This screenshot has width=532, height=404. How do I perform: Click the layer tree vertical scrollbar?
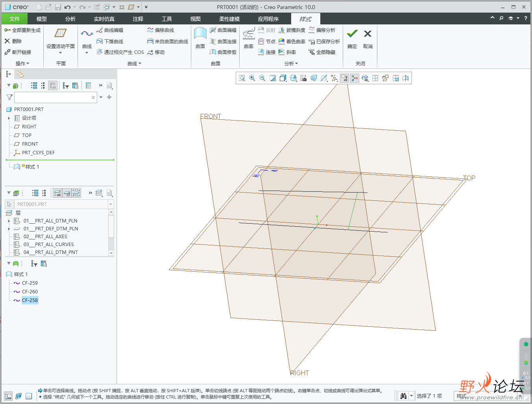(x=111, y=232)
